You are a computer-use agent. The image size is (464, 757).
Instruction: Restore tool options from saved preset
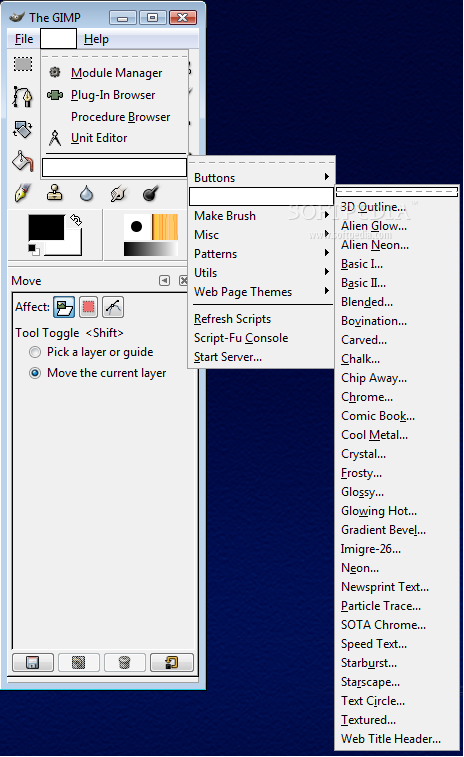79,662
